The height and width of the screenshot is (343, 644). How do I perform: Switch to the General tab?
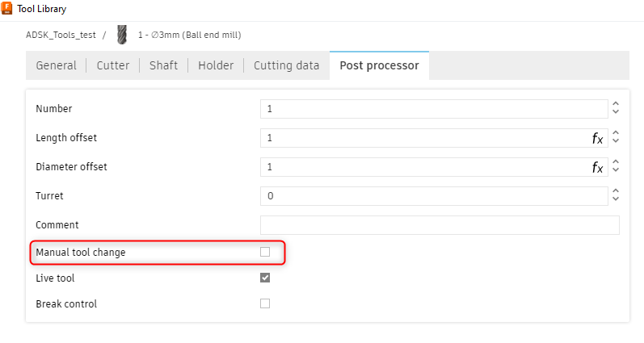tap(57, 65)
